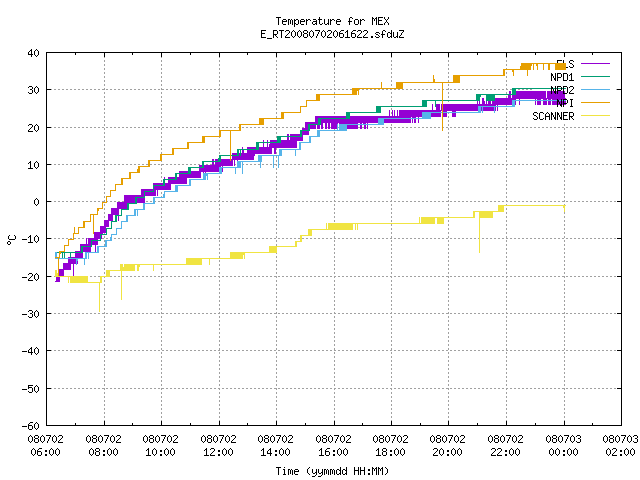Click the 08:00 time tick label
The image size is (640, 480).
click(104, 452)
